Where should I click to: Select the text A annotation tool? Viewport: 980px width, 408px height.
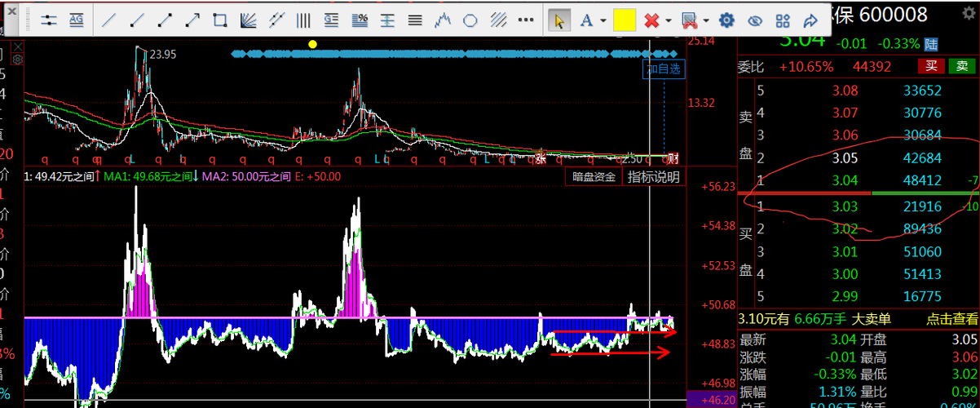point(586,20)
